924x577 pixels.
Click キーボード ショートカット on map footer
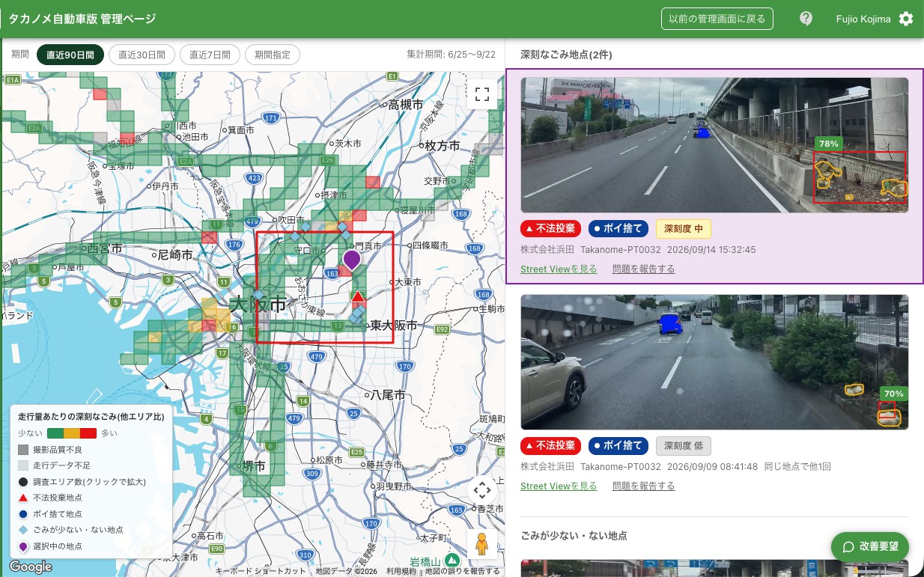click(x=261, y=571)
